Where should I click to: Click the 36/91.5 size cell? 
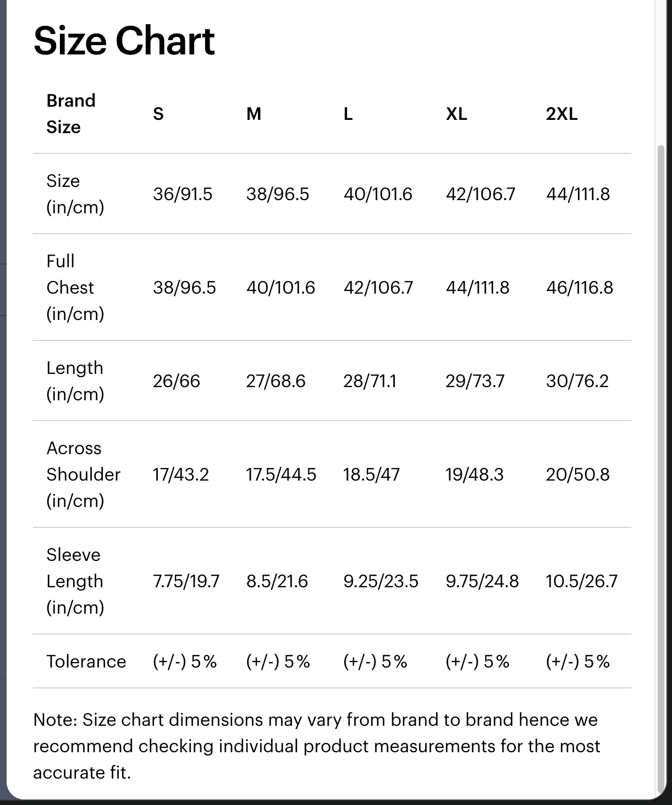pyautogui.click(x=183, y=194)
